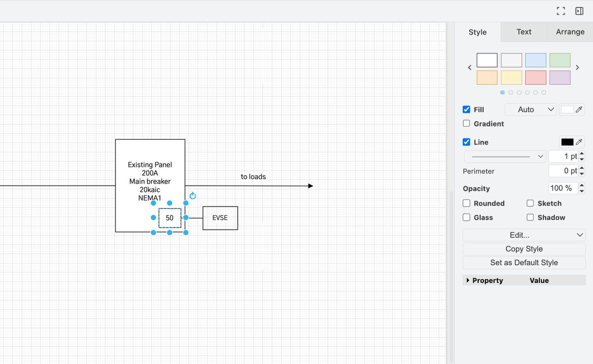This screenshot has height=364, width=593.
Task: Click Set as Default Style button
Action: click(x=524, y=262)
